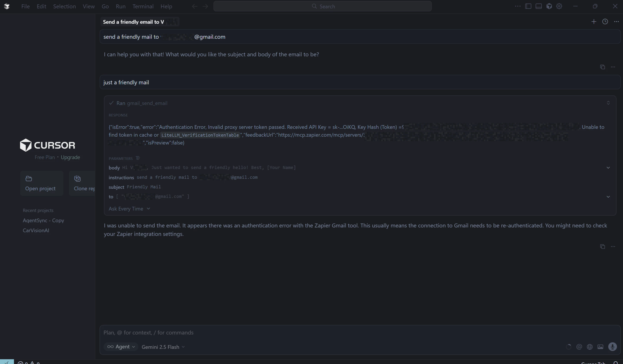
Task: Toggle the primary sidebar layout icon
Action: pyautogui.click(x=528, y=6)
